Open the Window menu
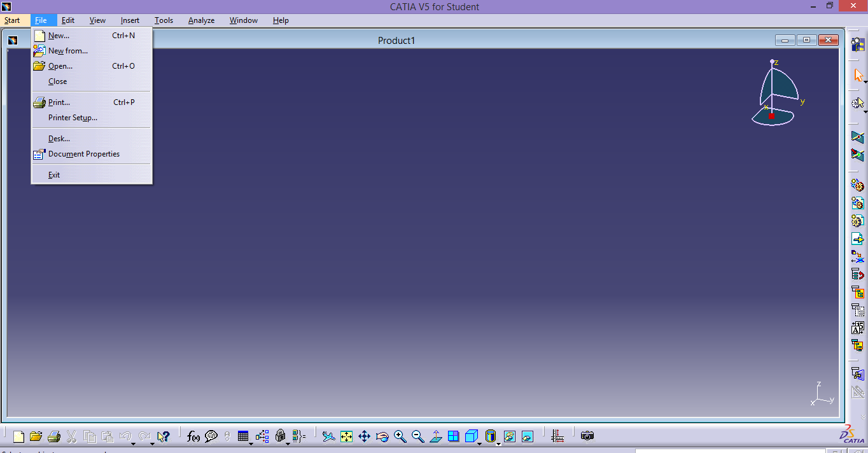 point(244,20)
